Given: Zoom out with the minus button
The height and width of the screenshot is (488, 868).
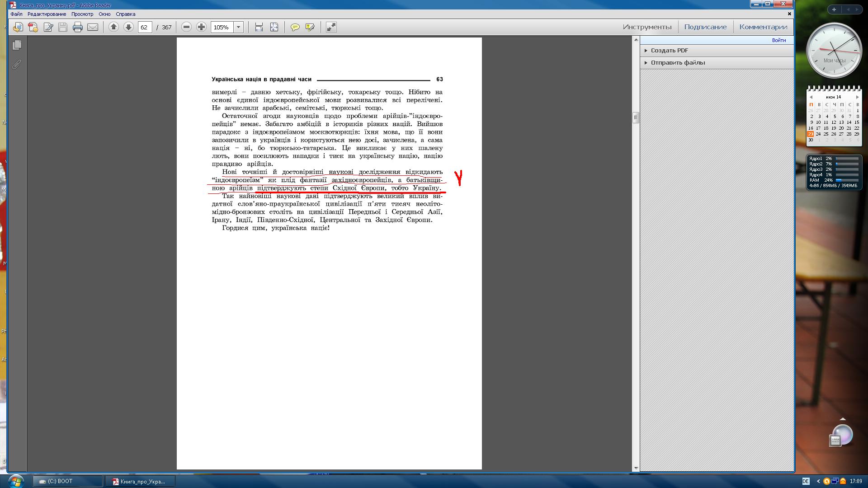Looking at the screenshot, I should tap(186, 27).
